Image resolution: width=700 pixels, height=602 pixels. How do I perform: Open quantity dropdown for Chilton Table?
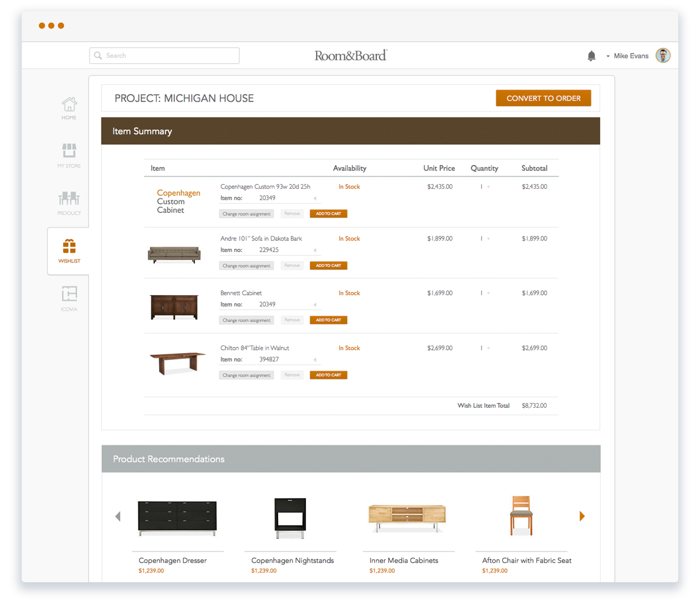[488, 349]
